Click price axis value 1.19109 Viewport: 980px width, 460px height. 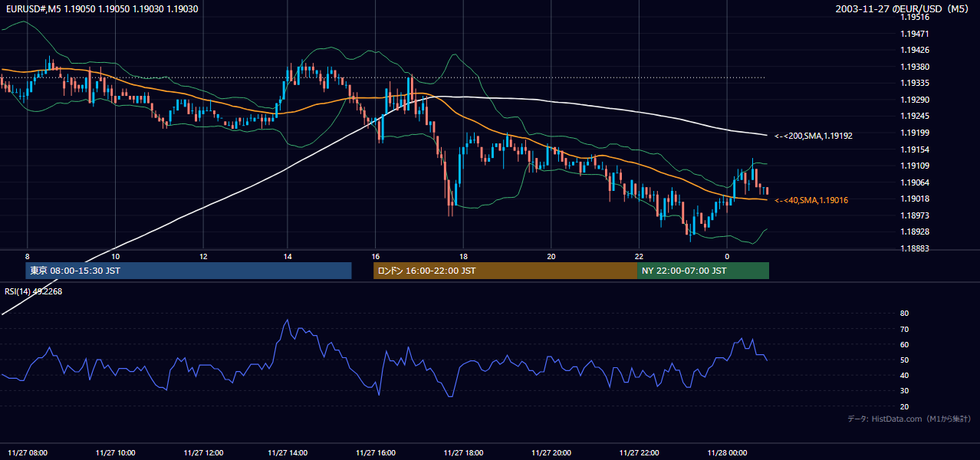click(915, 166)
